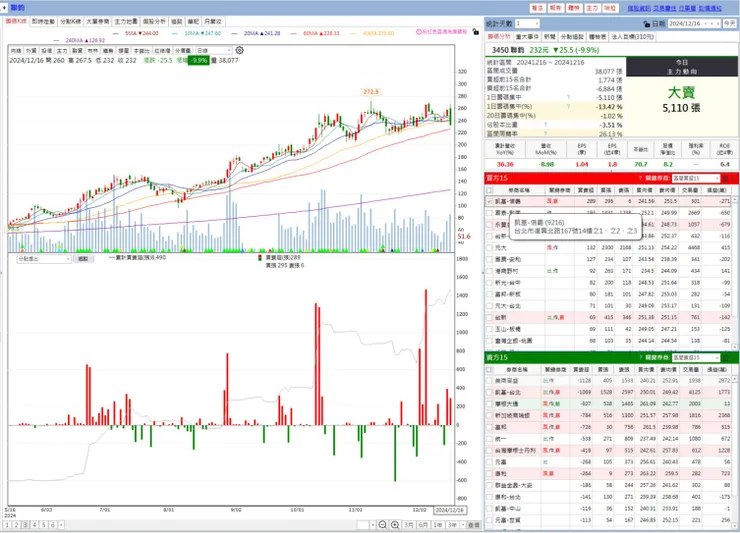Click the square icon right of 賣方15 dropdown
The width and height of the screenshot is (740, 533).
pos(725,357)
